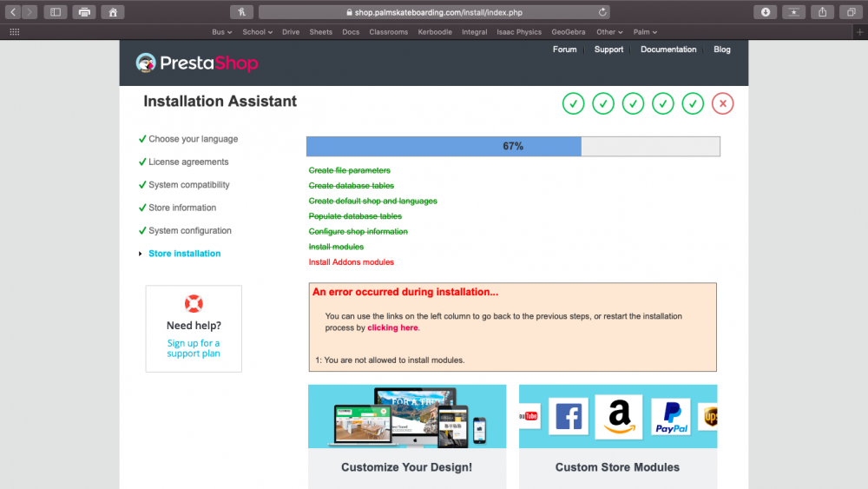
Task: Open the Support link
Action: 608,50
